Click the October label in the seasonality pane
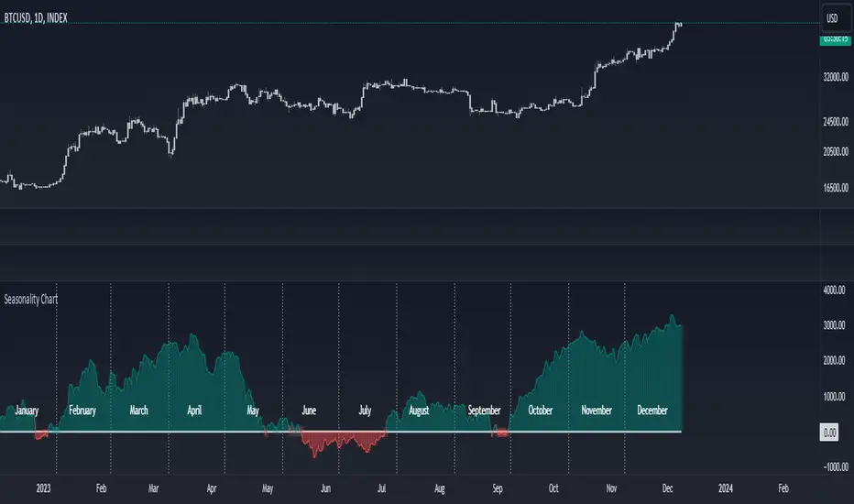The height and width of the screenshot is (504, 854). pyautogui.click(x=541, y=411)
